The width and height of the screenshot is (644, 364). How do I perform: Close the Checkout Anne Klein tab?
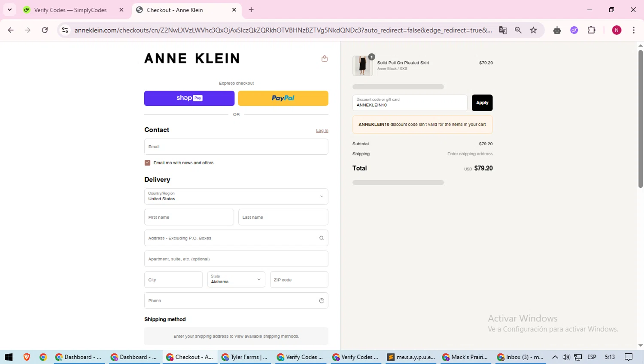coord(234,10)
